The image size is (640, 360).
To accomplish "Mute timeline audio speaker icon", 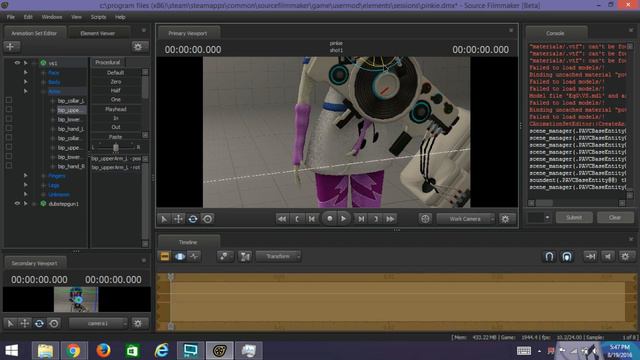I will tap(608, 256).
